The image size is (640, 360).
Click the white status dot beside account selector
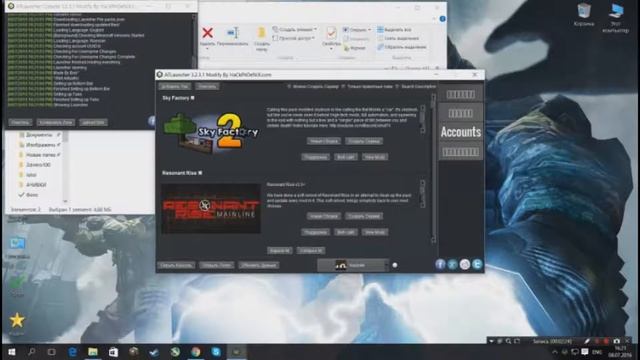pyautogui.click(x=395, y=265)
